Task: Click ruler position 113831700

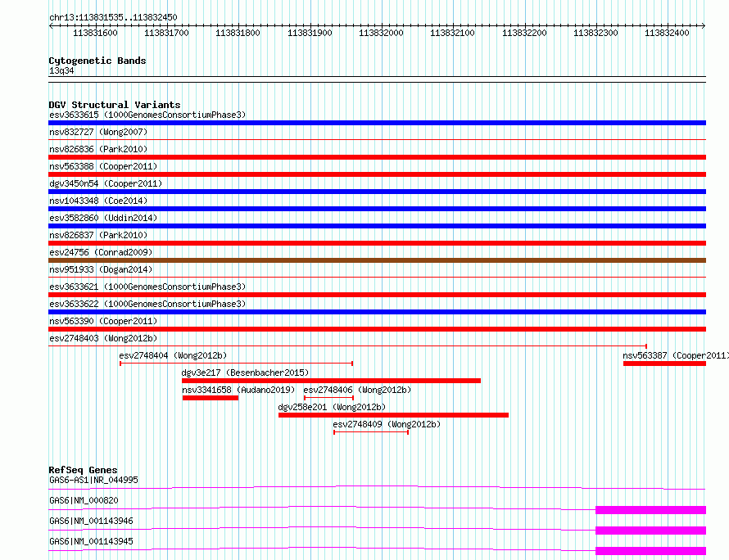Action: click(166, 33)
